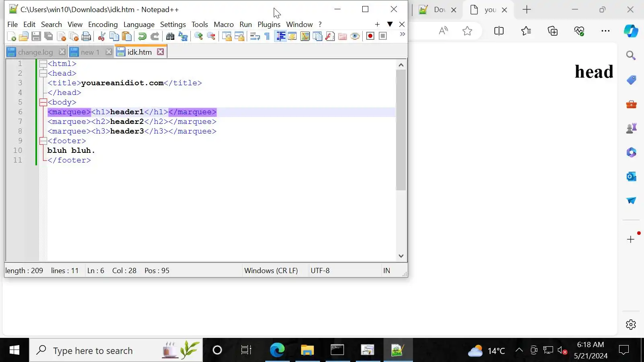Click the Save All toolbar icon

click(49, 36)
